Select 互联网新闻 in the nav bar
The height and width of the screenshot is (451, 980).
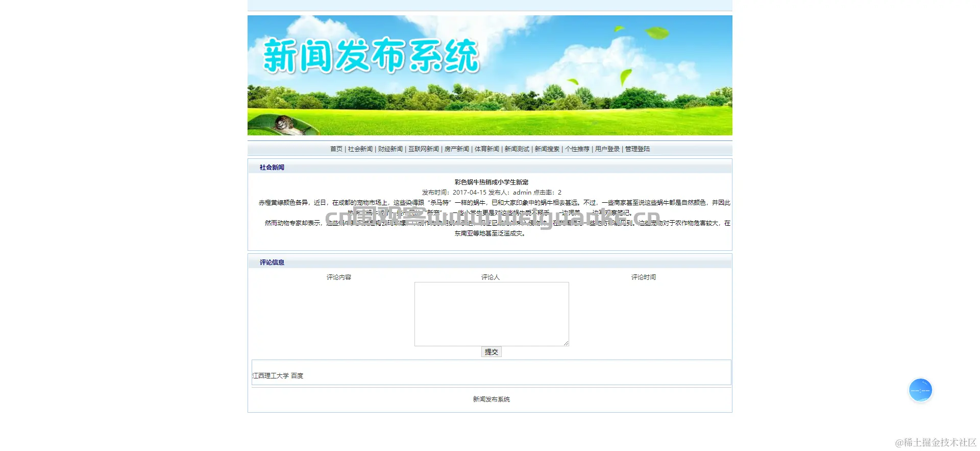(x=423, y=149)
